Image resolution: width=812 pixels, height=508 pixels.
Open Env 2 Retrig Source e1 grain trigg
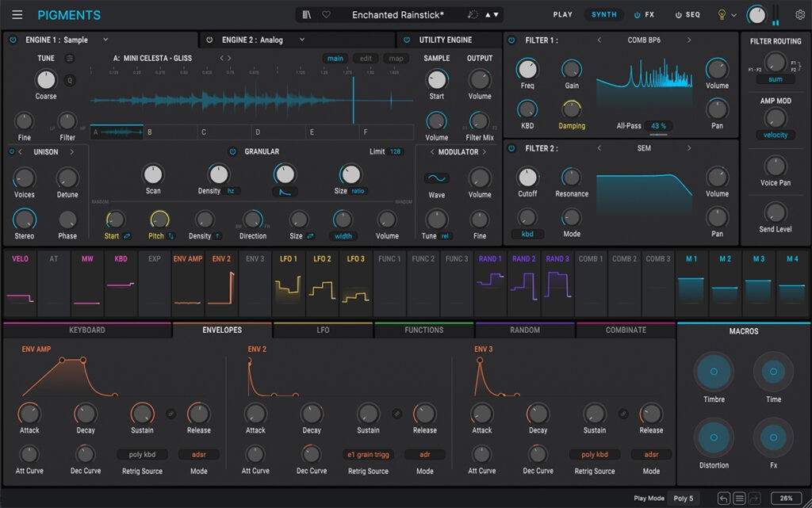[368, 455]
